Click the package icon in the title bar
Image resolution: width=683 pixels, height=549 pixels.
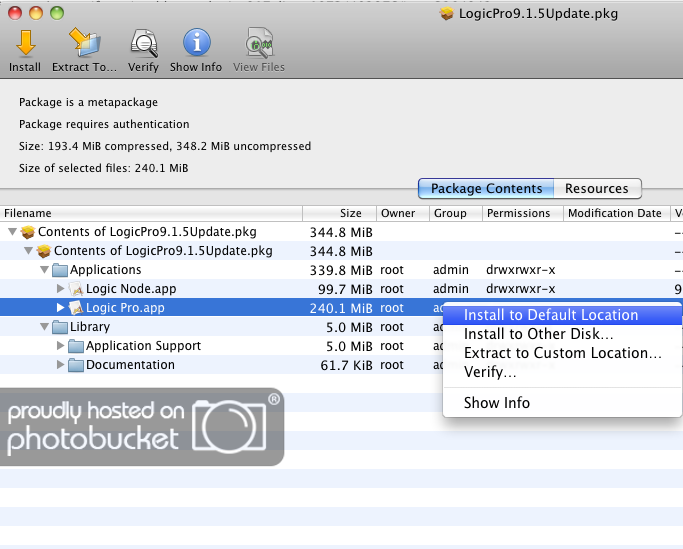(x=447, y=14)
